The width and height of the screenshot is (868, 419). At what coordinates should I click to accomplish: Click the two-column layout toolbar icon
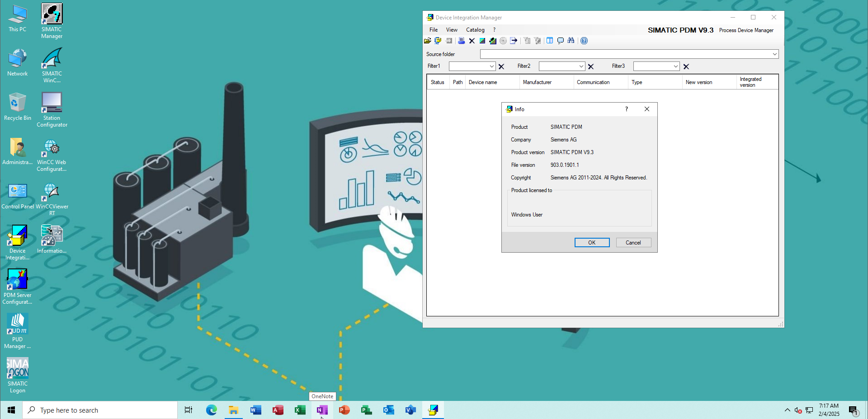[x=550, y=41]
